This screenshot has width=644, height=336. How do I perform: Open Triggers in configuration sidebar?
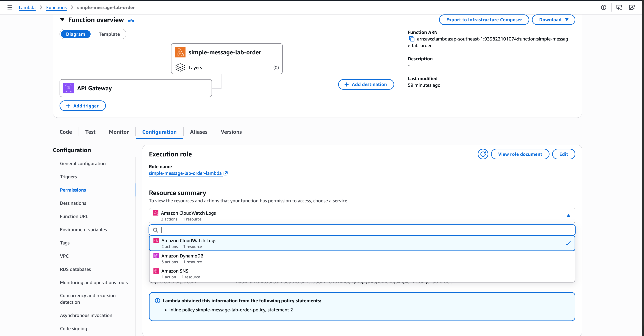68,177
